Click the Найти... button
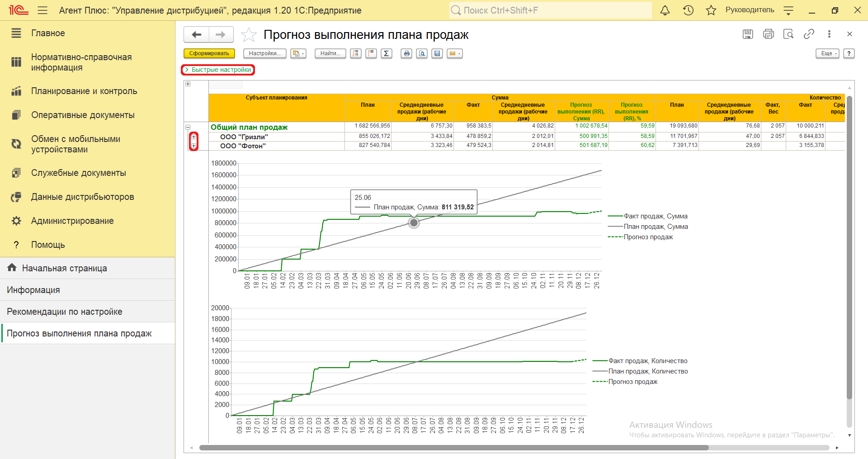The height and width of the screenshot is (459, 868). (x=330, y=53)
